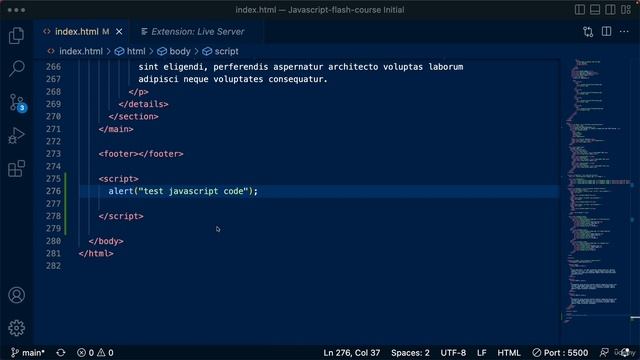
Task: Click the </main> closing tag
Action: [116, 129]
